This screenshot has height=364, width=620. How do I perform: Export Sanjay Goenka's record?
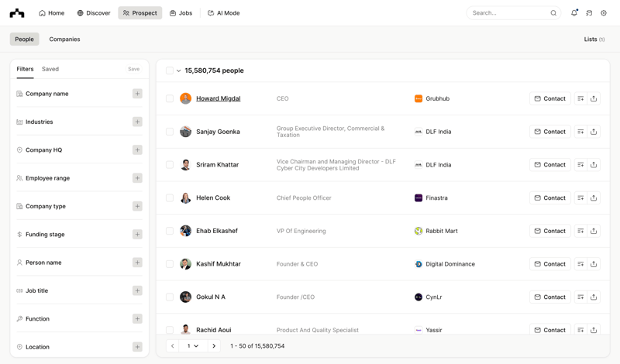(594, 132)
